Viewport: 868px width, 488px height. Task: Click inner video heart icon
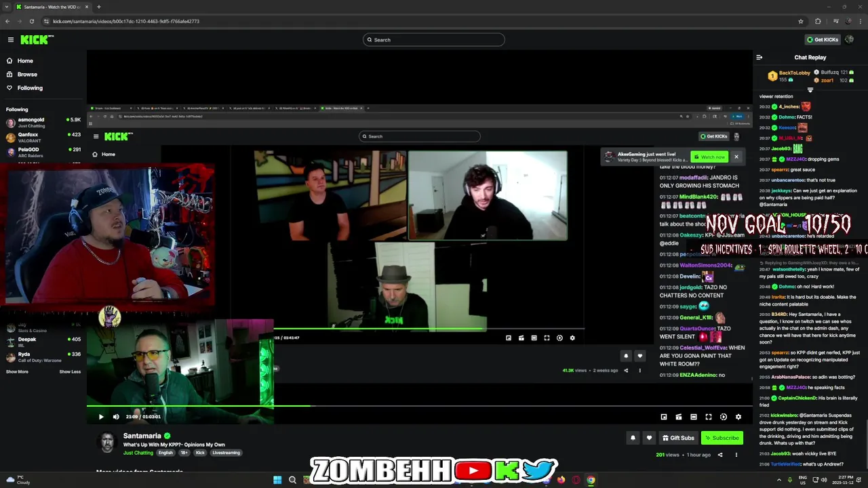point(639,355)
